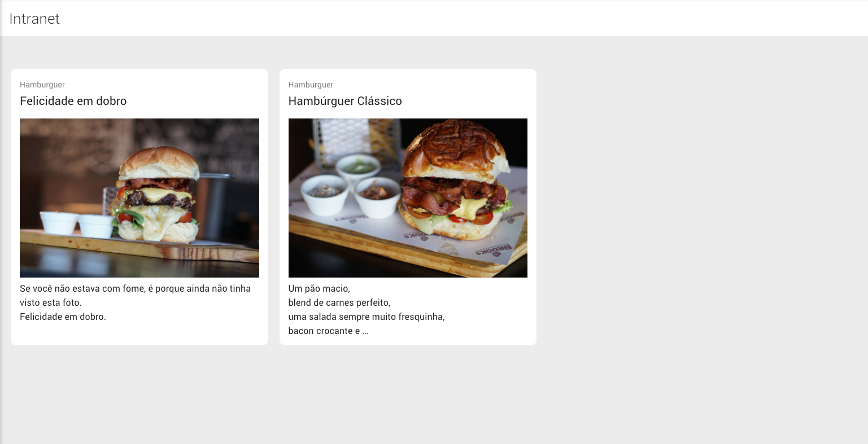Screen dimensions: 868x444
Task: Click the empty white header bar area
Action: [x=452, y=19]
